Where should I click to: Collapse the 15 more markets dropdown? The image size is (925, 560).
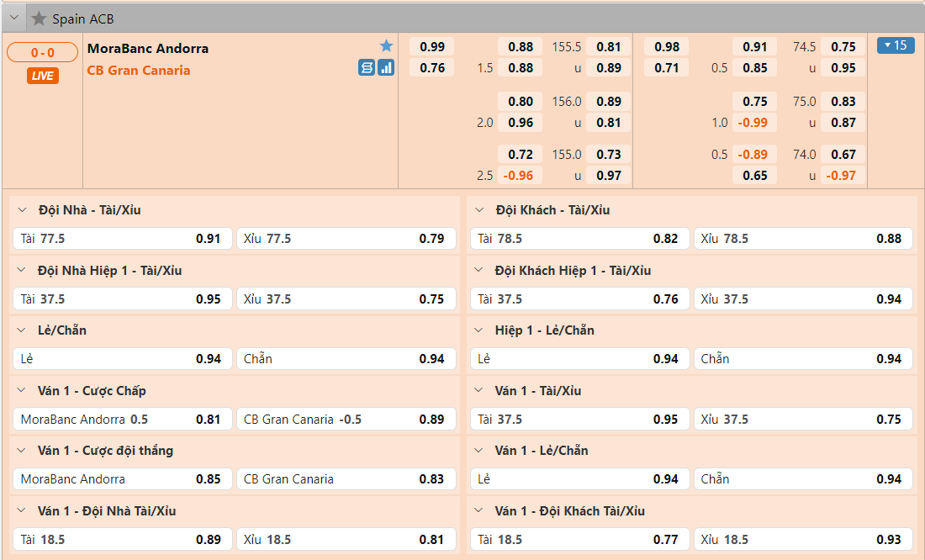tap(895, 45)
